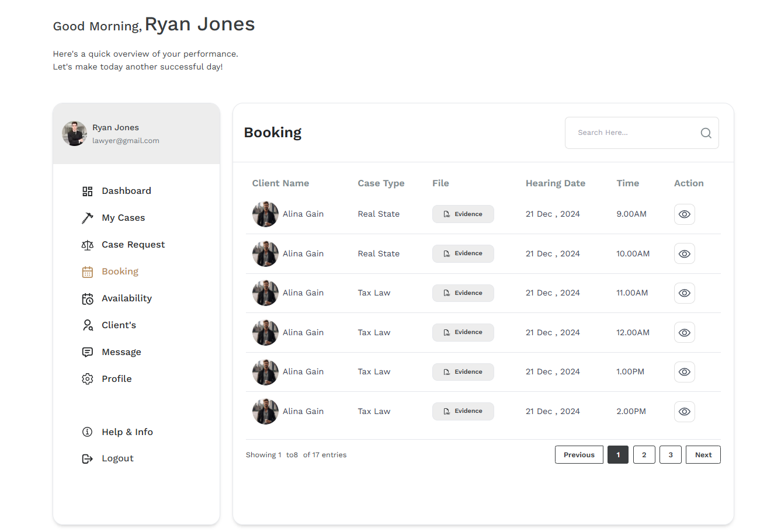The image size is (781, 532).
Task: Open Evidence file for 1.00PM hearing
Action: 463,372
